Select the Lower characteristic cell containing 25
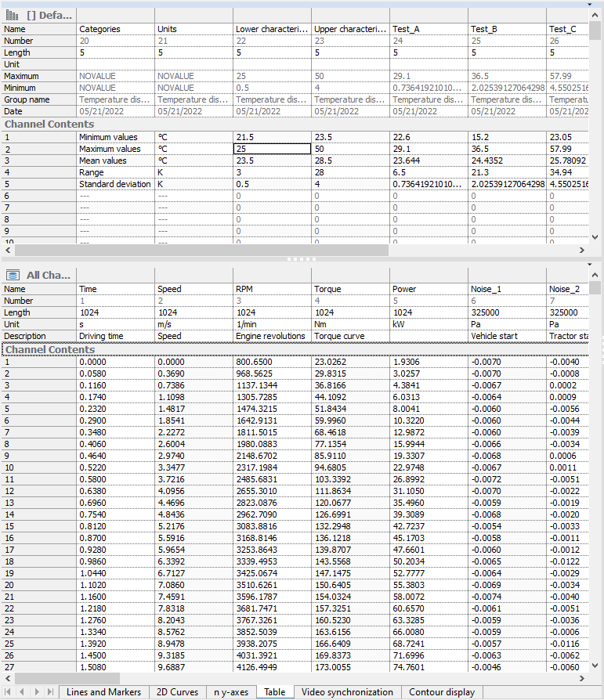Image resolution: width=604 pixels, height=700 pixels. click(x=272, y=149)
